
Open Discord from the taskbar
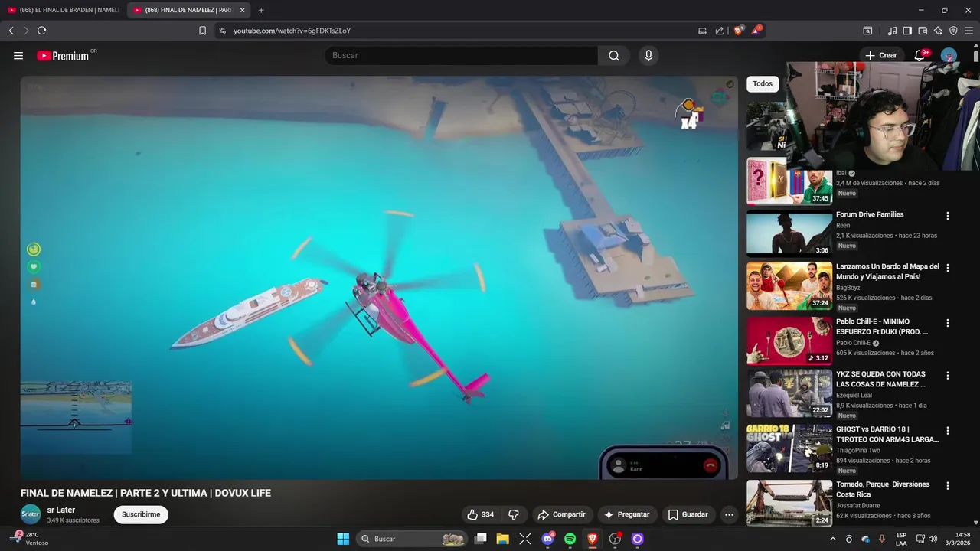click(547, 539)
